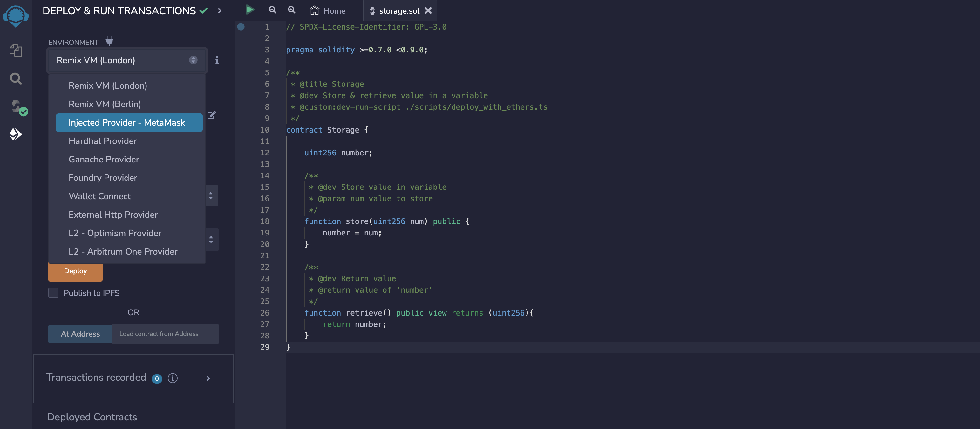Image resolution: width=980 pixels, height=429 pixels.
Task: Collapse the Deploy & Run Transactions panel
Action: pyautogui.click(x=220, y=11)
